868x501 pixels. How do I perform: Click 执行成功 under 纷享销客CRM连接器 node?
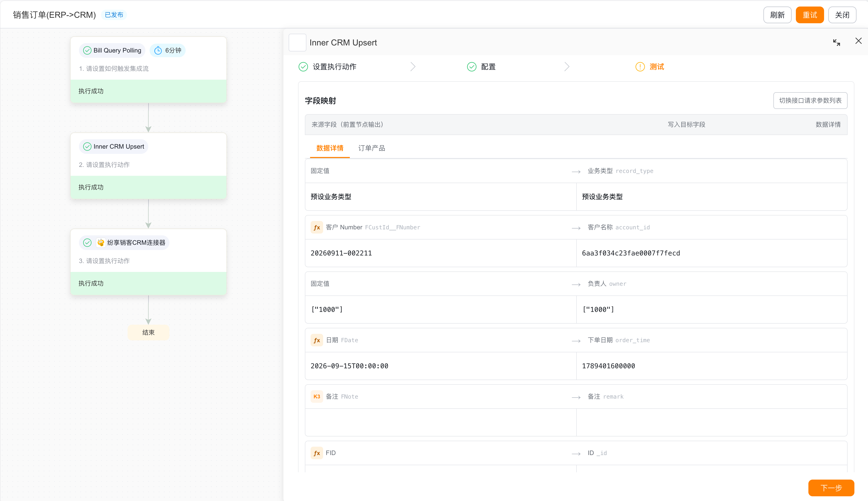click(149, 283)
